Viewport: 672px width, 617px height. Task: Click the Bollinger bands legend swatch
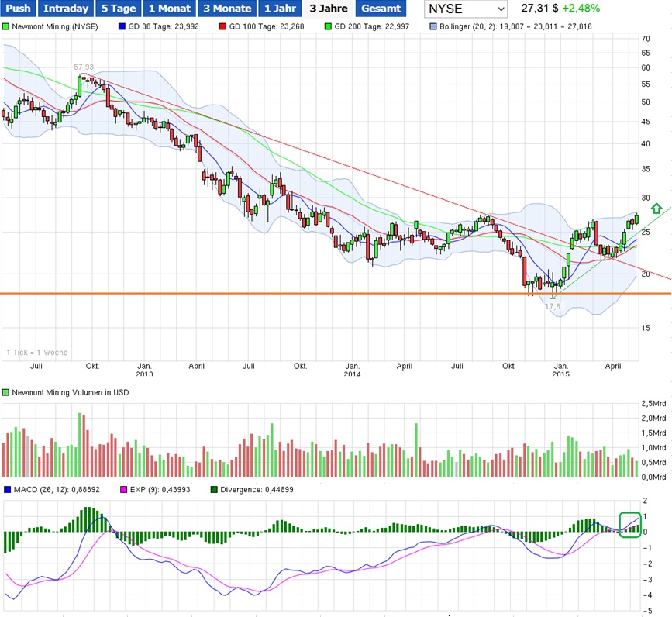pyautogui.click(x=433, y=26)
